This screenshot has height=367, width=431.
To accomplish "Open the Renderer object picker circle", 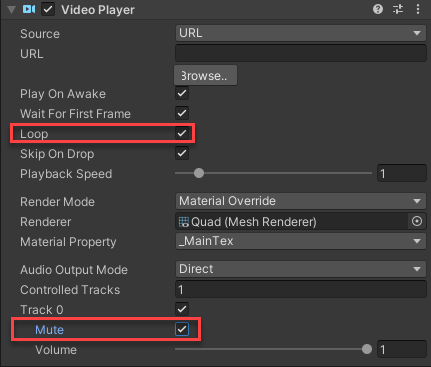I will click(417, 221).
